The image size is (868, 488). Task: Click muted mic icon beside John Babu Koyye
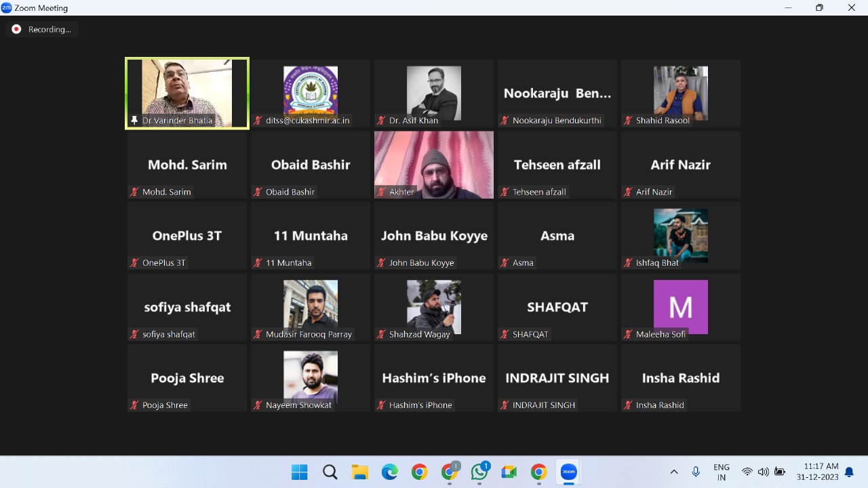[381, 263]
